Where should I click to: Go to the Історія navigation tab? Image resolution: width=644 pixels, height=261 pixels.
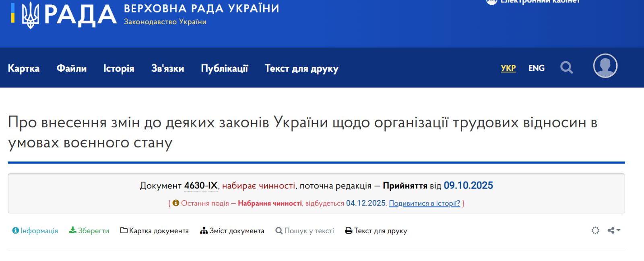coord(119,68)
